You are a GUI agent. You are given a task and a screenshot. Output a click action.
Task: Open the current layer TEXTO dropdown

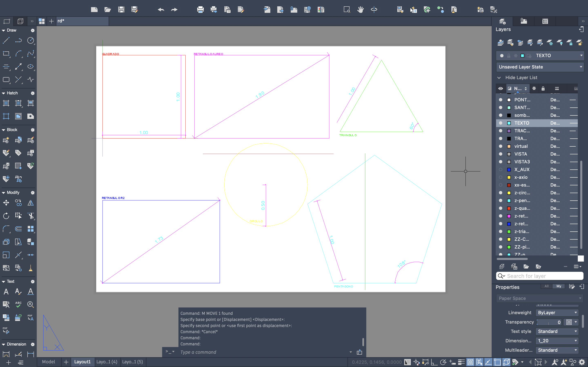point(581,56)
